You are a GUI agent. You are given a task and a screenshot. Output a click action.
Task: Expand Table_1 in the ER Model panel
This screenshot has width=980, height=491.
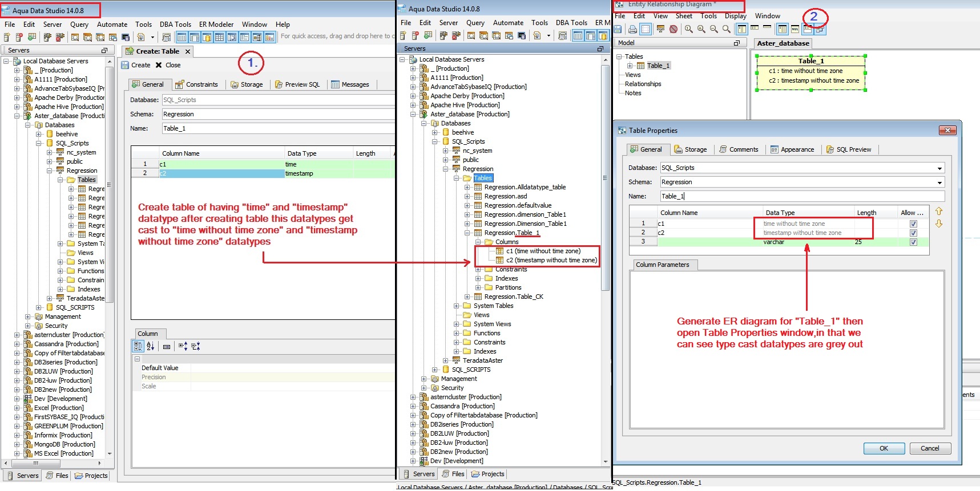(630, 66)
